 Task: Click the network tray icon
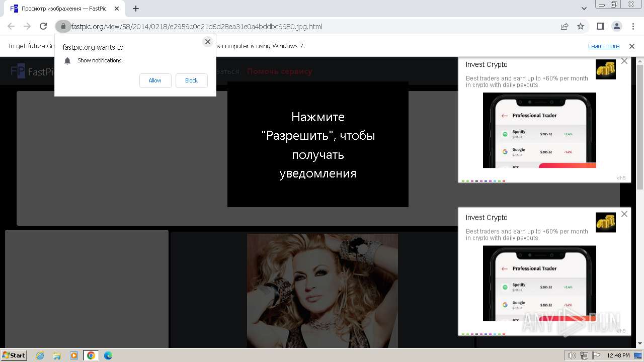pyautogui.click(x=584, y=355)
